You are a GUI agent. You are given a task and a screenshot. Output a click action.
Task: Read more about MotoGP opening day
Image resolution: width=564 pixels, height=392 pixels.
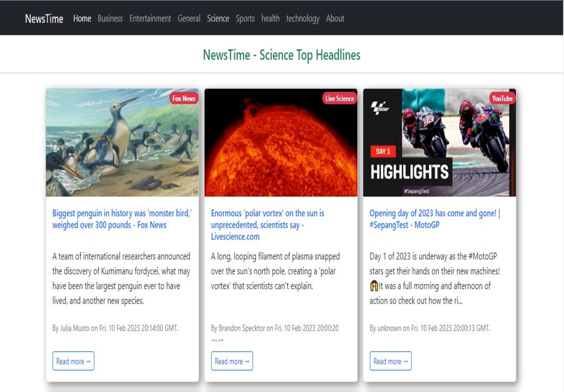(391, 361)
